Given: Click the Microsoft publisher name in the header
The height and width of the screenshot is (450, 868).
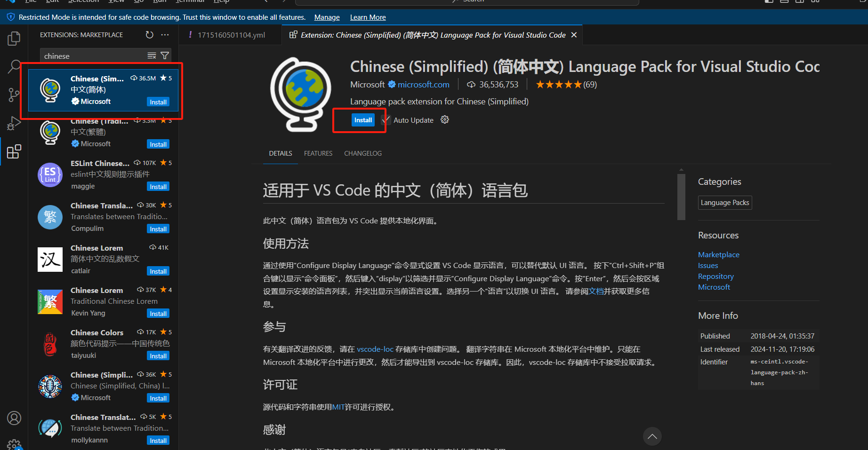Looking at the screenshot, I should click(x=368, y=85).
